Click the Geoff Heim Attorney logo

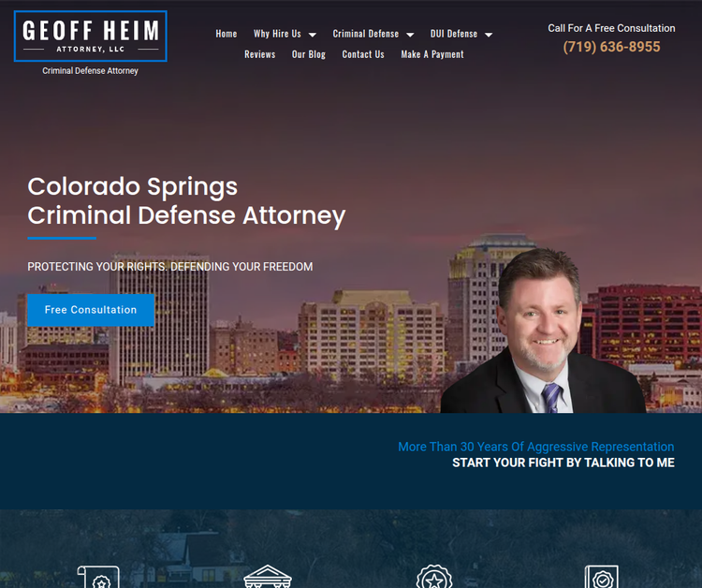click(91, 37)
